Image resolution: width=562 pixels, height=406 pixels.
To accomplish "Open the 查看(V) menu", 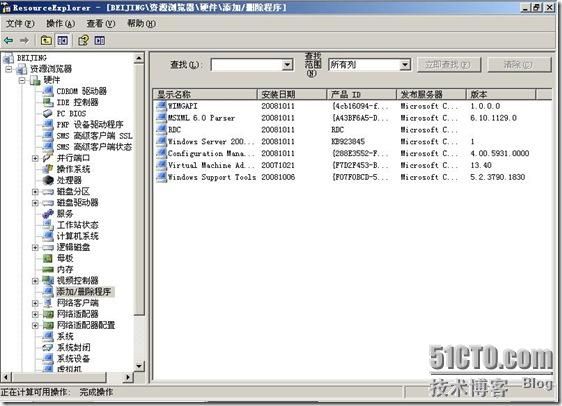I will click(101, 24).
